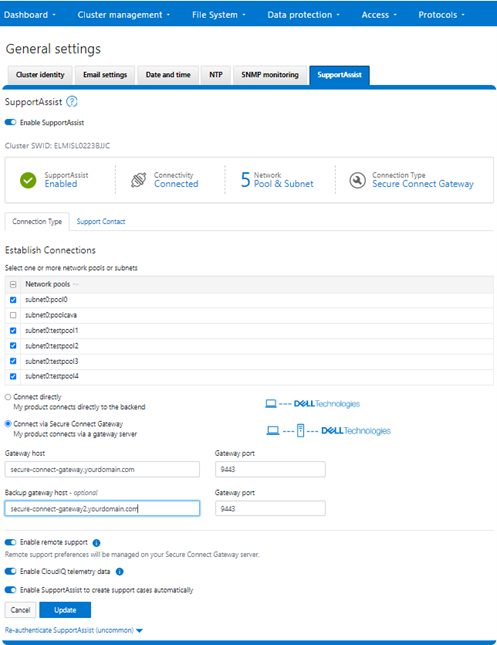Viewport: 497px width, 645px height.
Task: Click the green SupportAssist Enabled checkmark icon
Action: click(28, 180)
